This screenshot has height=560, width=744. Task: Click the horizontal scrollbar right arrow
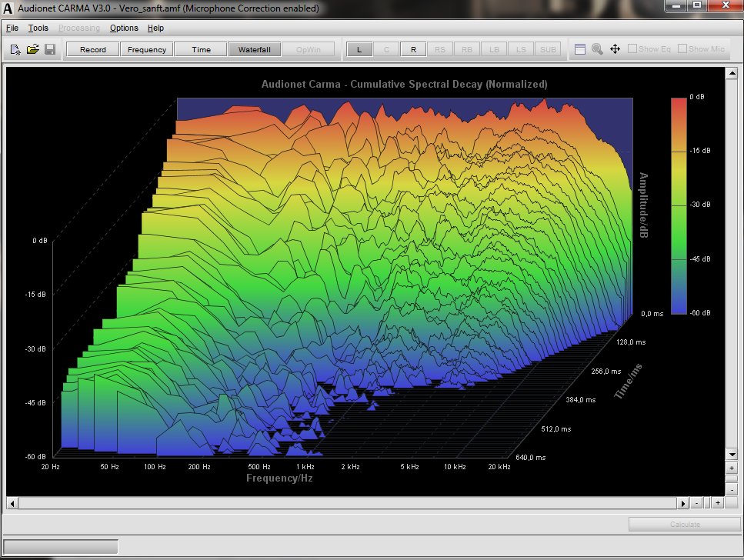(x=682, y=503)
